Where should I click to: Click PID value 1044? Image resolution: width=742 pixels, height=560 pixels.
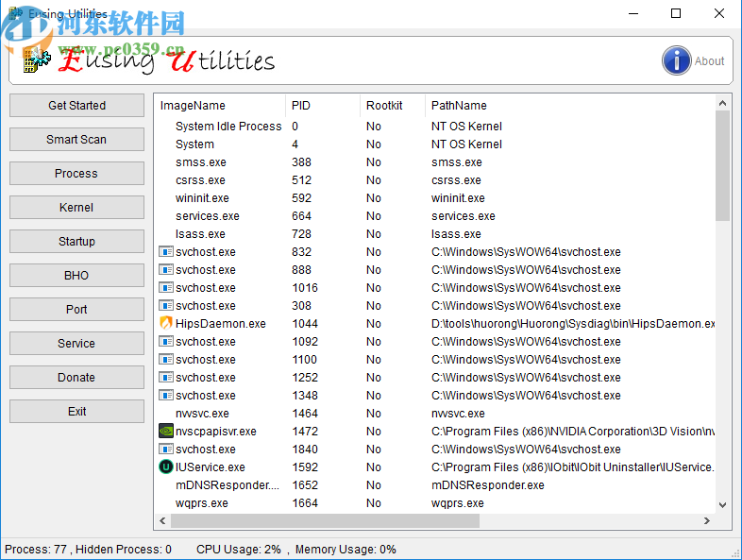[305, 324]
